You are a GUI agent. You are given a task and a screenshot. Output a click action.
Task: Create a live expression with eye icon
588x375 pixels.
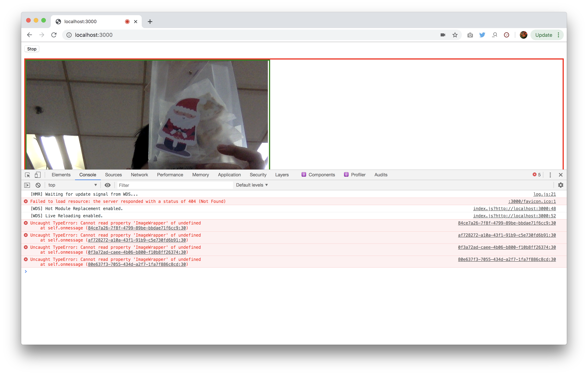pos(108,185)
